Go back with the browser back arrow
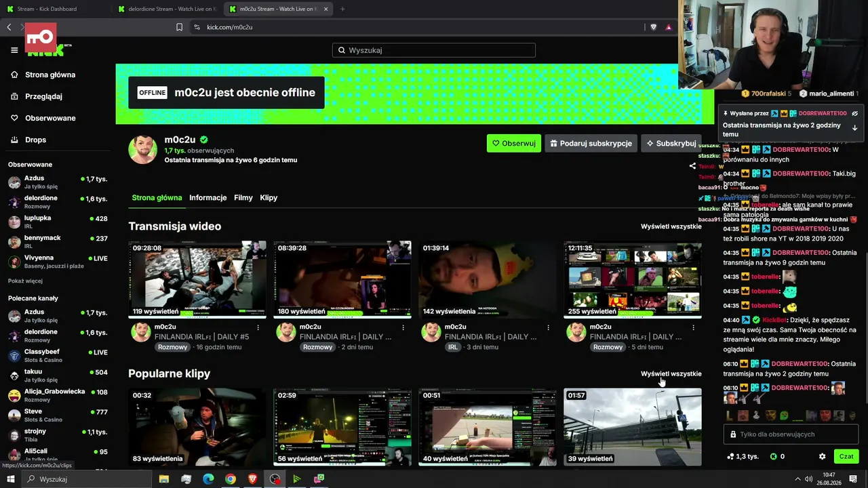868x488 pixels. [9, 27]
